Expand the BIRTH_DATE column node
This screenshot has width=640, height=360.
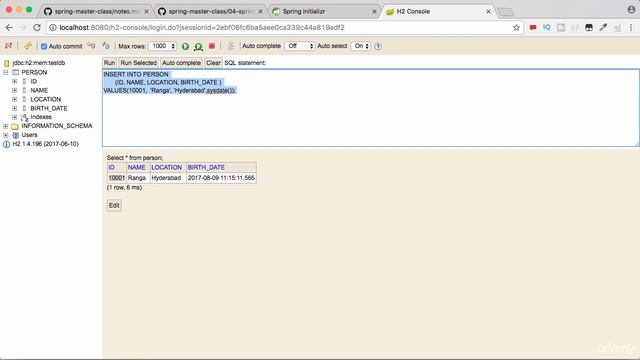(x=15, y=108)
